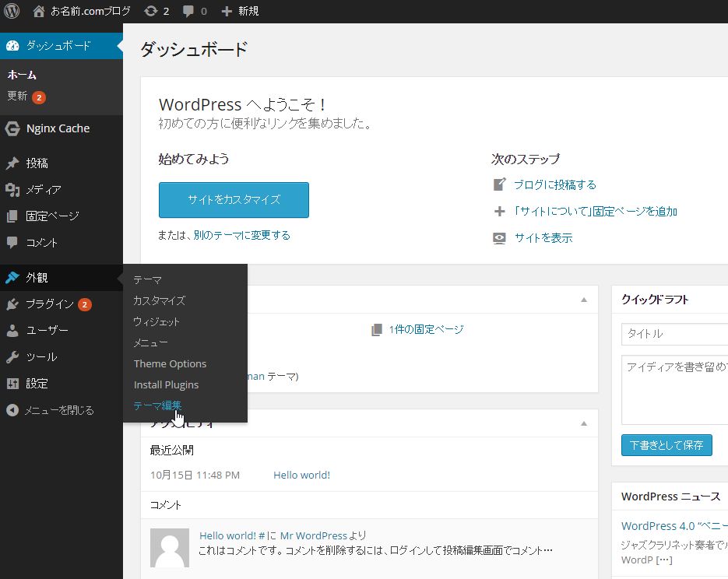Click the 外観 paintbrush icon
This screenshot has height=579, width=728.
coord(12,277)
